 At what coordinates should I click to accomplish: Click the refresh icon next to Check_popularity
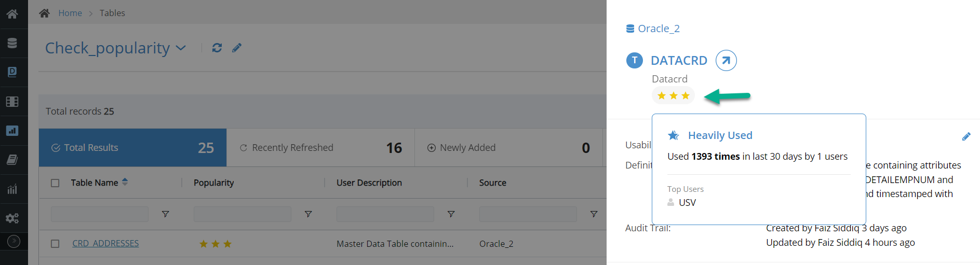tap(217, 48)
